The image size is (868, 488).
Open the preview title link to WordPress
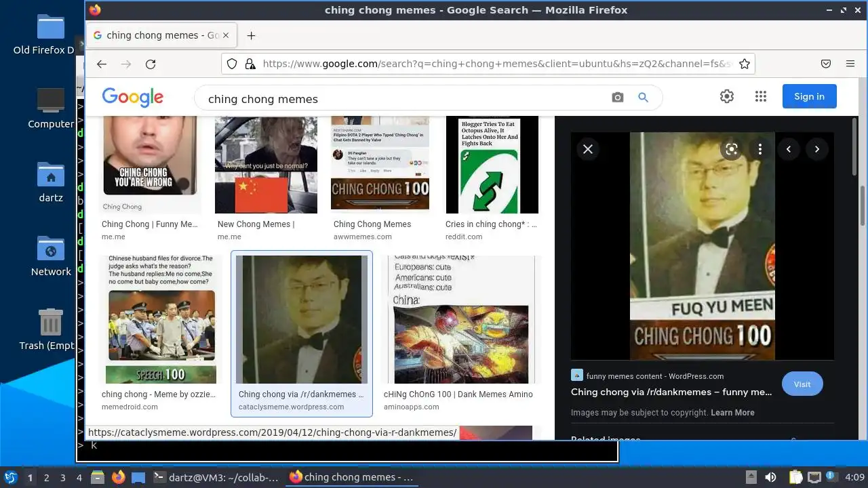pyautogui.click(x=671, y=392)
